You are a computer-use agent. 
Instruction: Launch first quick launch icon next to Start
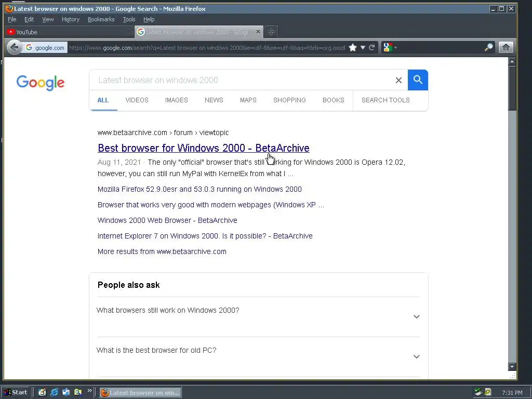[x=42, y=393]
